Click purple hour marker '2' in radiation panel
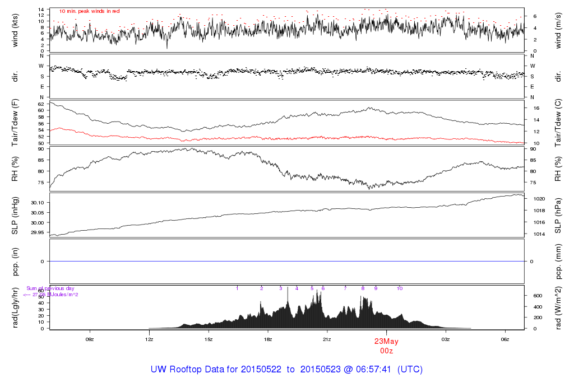This screenshot has width=574, height=392. 262,288
